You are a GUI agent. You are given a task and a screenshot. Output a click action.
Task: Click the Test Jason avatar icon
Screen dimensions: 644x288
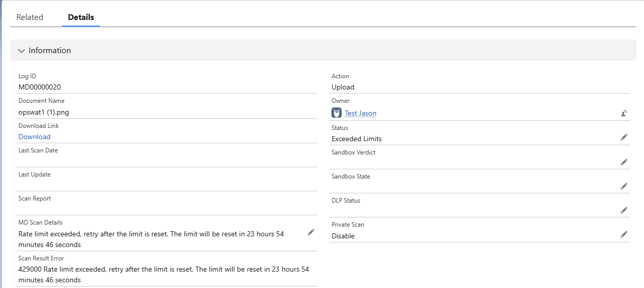point(337,113)
